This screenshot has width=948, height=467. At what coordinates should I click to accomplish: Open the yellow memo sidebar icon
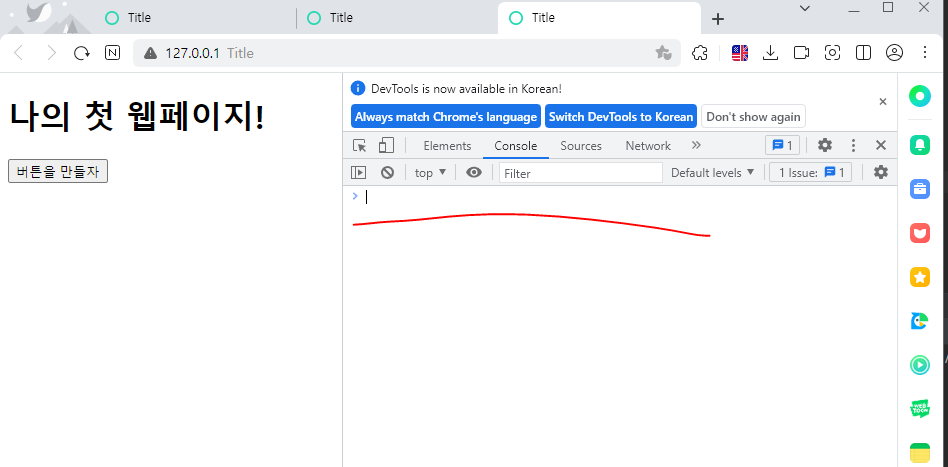(x=920, y=453)
